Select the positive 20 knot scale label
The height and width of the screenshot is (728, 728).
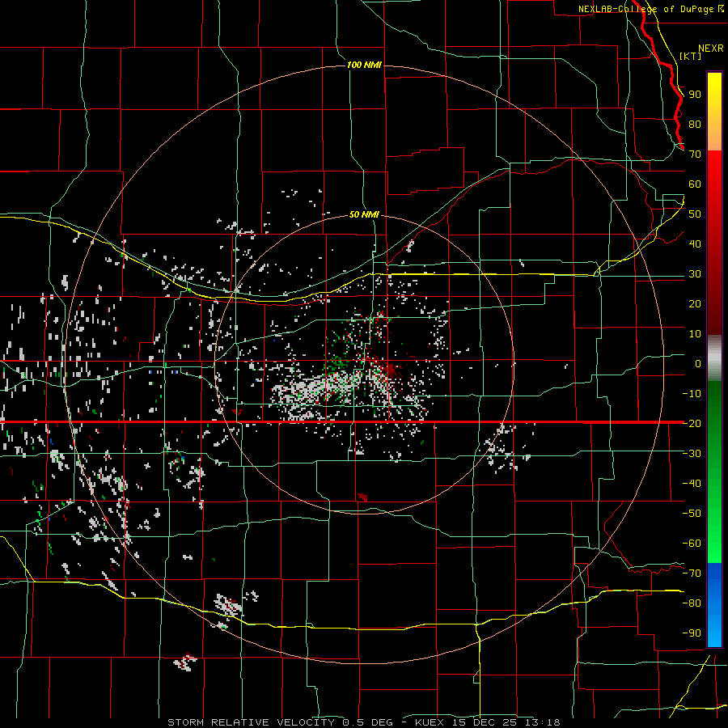tap(695, 303)
